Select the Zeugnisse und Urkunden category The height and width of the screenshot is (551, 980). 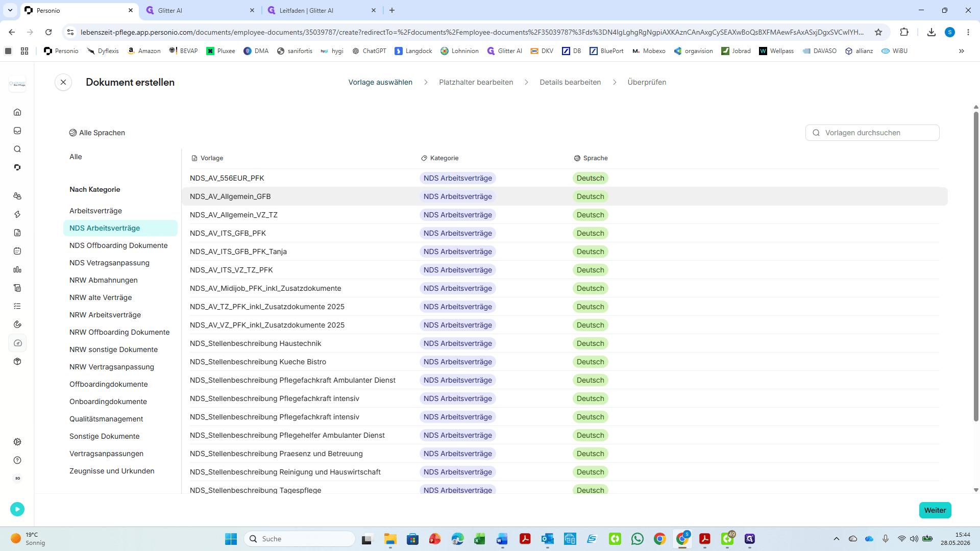(112, 471)
